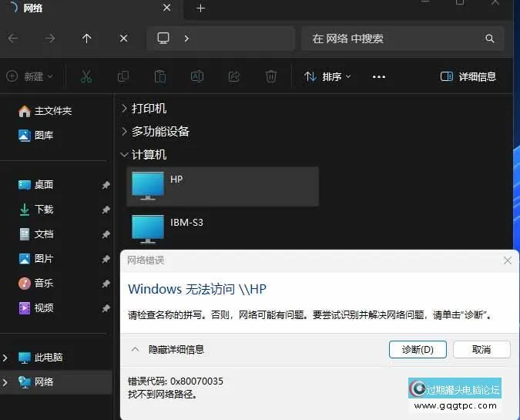Expand address bar path chevron
Screen dimensions: 520x420
(x=186, y=39)
